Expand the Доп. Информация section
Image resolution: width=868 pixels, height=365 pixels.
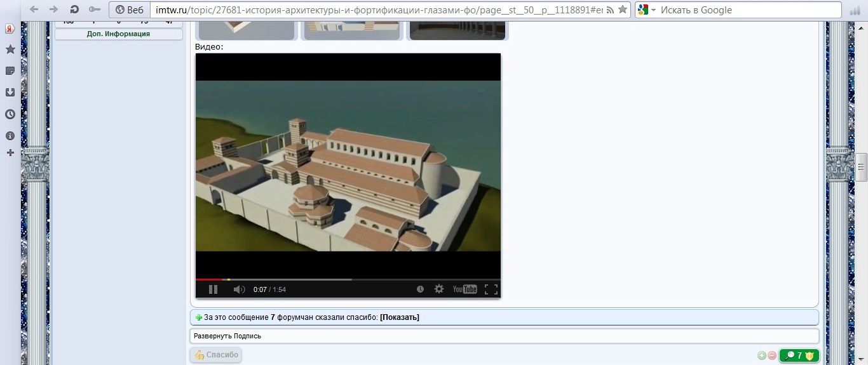(x=118, y=34)
